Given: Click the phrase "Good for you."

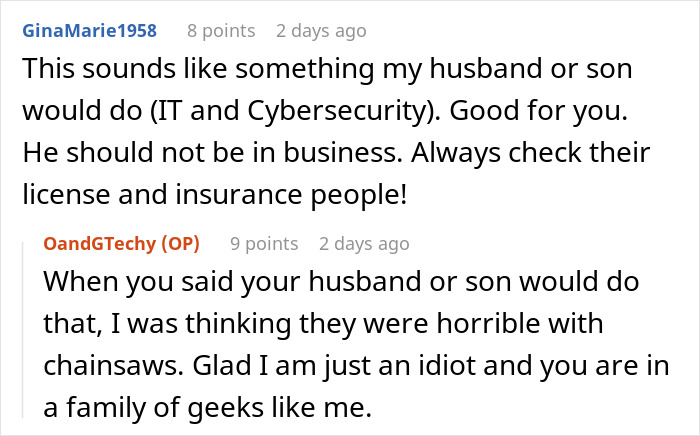Looking at the screenshot, I should pyautogui.click(x=538, y=110).
